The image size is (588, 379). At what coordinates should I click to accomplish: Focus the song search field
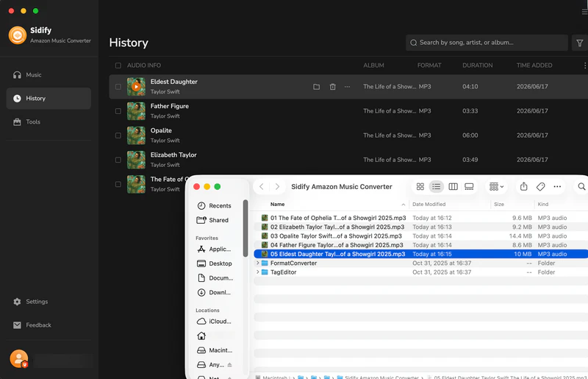[x=487, y=43]
